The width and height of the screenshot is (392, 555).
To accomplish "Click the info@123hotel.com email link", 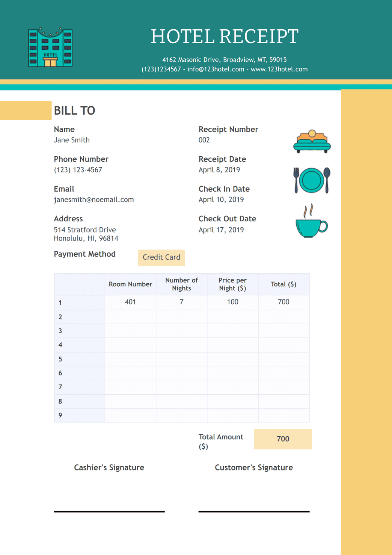I will [216, 69].
